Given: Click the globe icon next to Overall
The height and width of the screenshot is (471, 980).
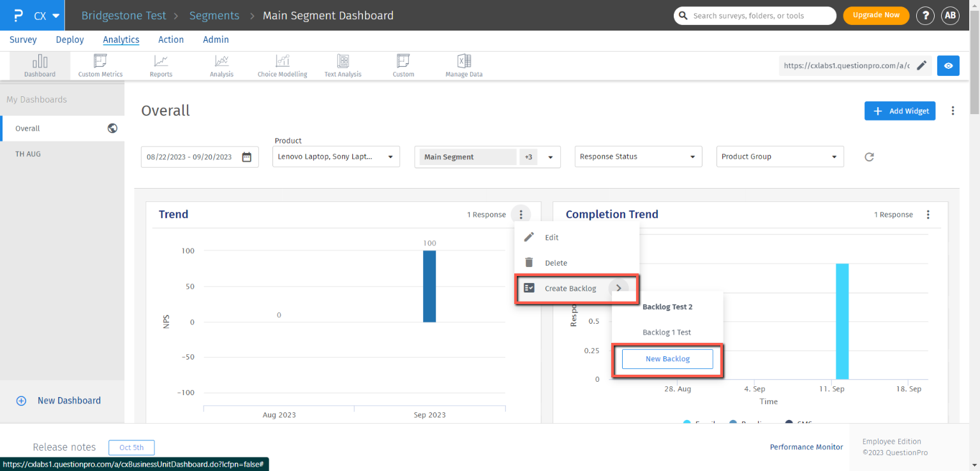Looking at the screenshot, I should [x=112, y=128].
